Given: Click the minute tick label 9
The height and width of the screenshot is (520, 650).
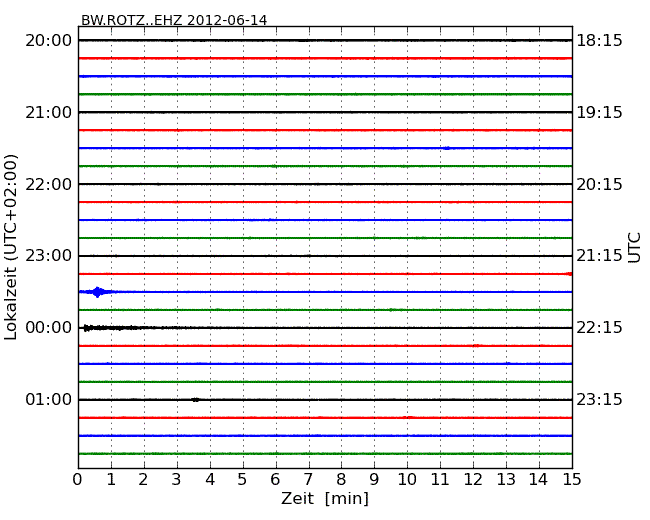Looking at the screenshot, I should point(374,479).
